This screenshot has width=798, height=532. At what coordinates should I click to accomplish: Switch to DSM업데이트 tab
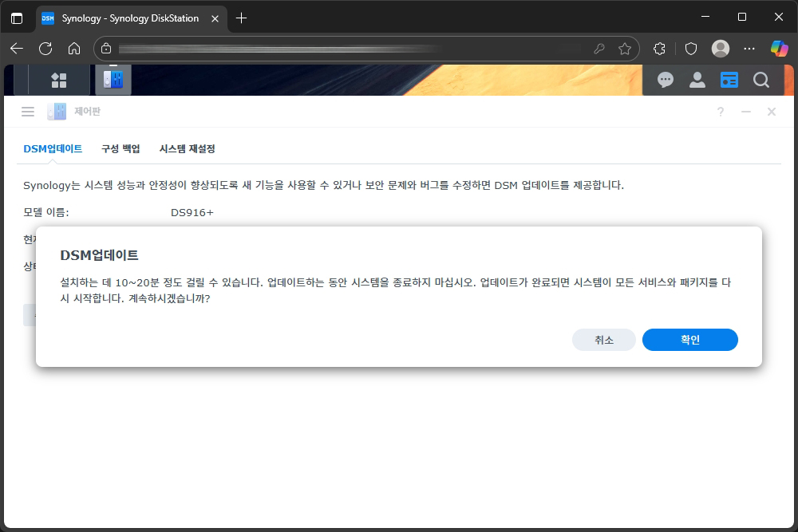53,148
